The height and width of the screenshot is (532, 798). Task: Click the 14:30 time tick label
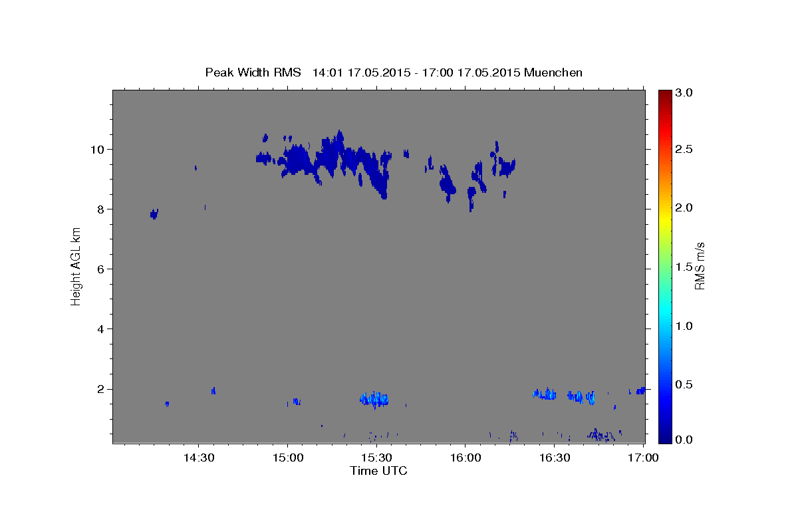[x=198, y=458]
